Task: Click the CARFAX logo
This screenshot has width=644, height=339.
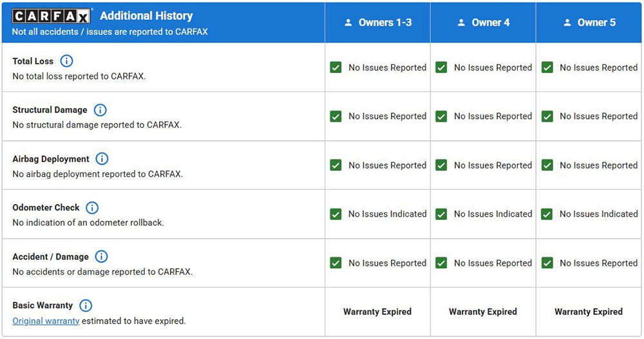Action: pyautogui.click(x=52, y=16)
